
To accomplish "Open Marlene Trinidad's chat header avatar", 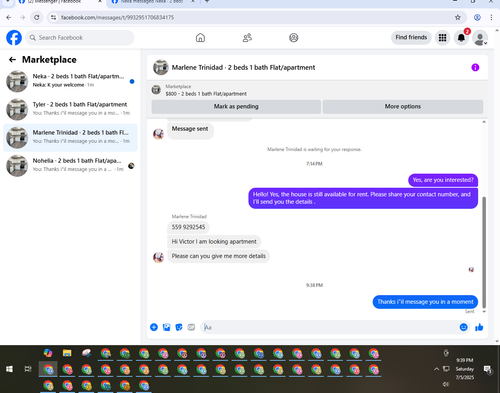I will coord(161,67).
